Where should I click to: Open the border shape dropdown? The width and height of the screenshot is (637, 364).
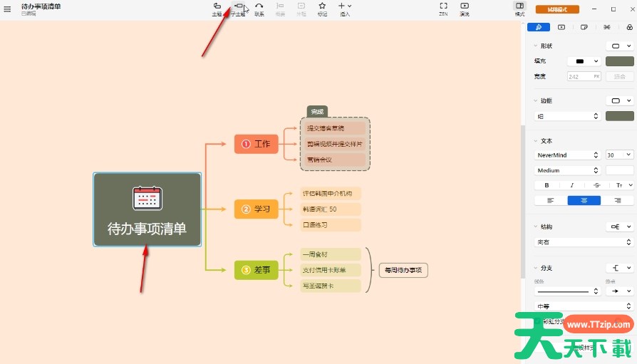click(x=619, y=100)
